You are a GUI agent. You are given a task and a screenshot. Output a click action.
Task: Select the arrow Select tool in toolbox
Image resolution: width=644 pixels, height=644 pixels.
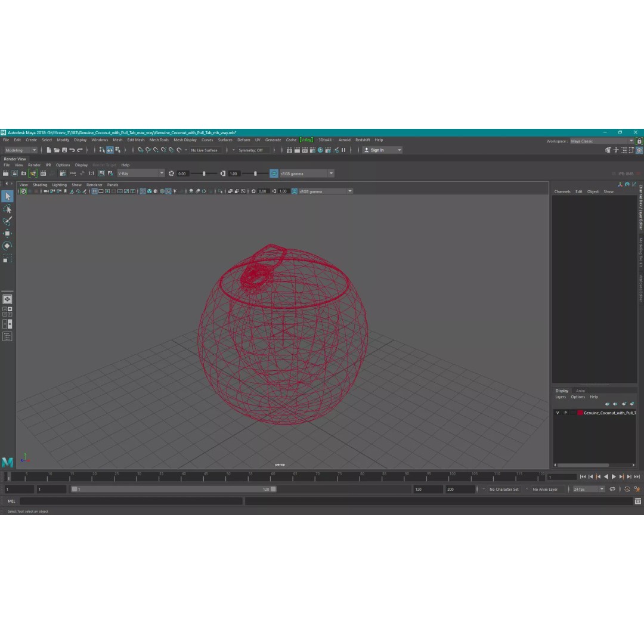(7, 197)
